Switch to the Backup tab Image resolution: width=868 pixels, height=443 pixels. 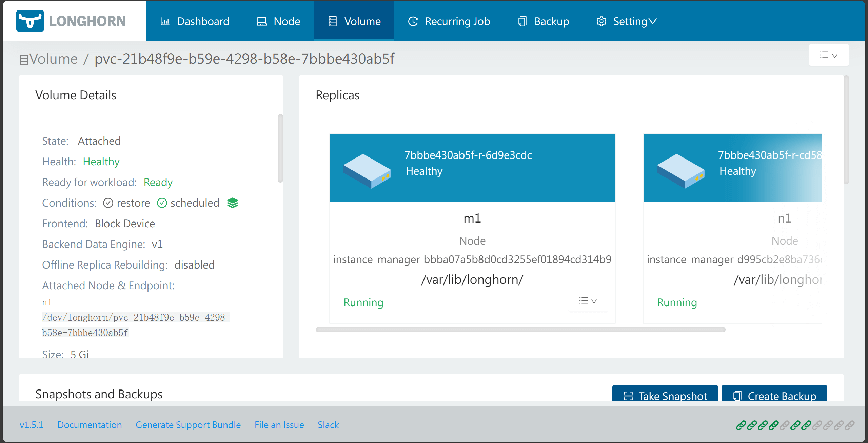[x=544, y=21]
